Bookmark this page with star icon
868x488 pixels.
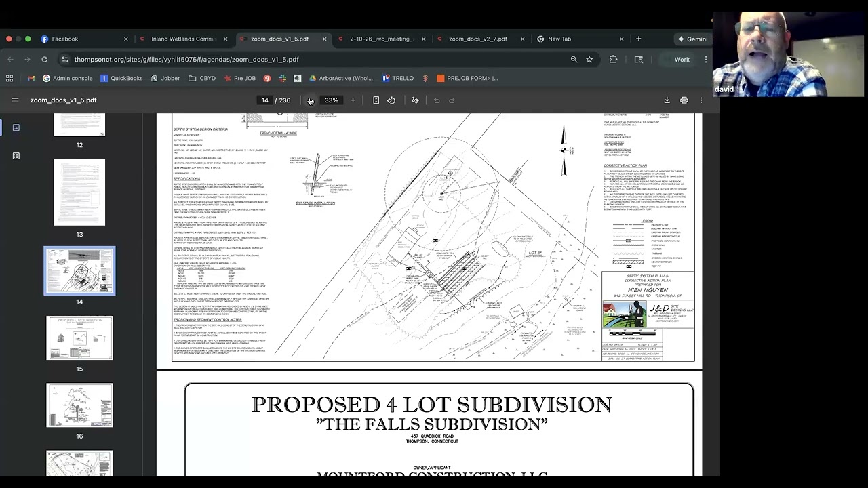[x=589, y=60]
